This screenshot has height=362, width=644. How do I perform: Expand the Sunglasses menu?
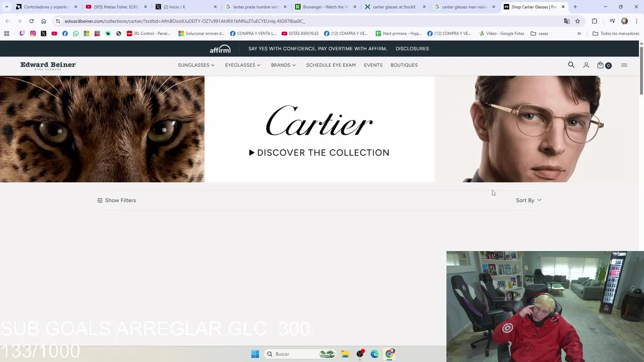pyautogui.click(x=196, y=65)
